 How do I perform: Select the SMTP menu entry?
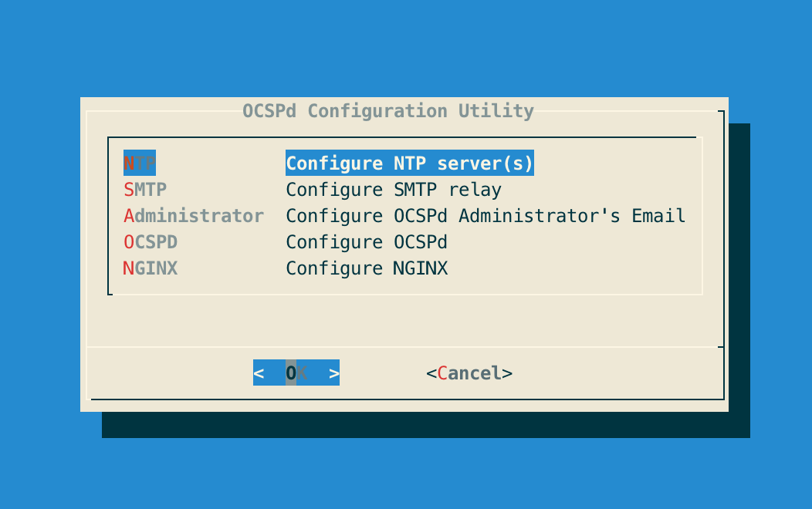(147, 189)
